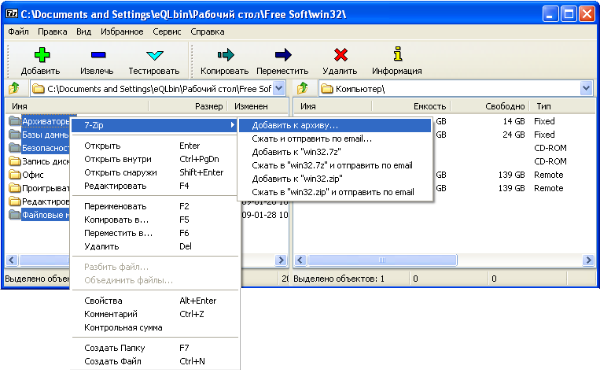Viewport: 600px width, 373px height.
Task: Click the 7z application title bar icon
Action: click(x=12, y=14)
